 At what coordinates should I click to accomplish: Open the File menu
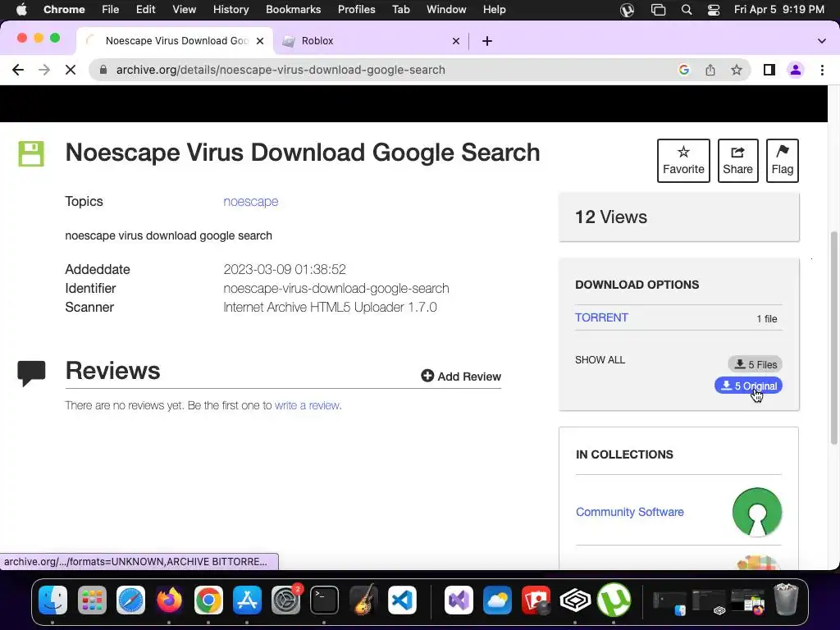(x=111, y=10)
